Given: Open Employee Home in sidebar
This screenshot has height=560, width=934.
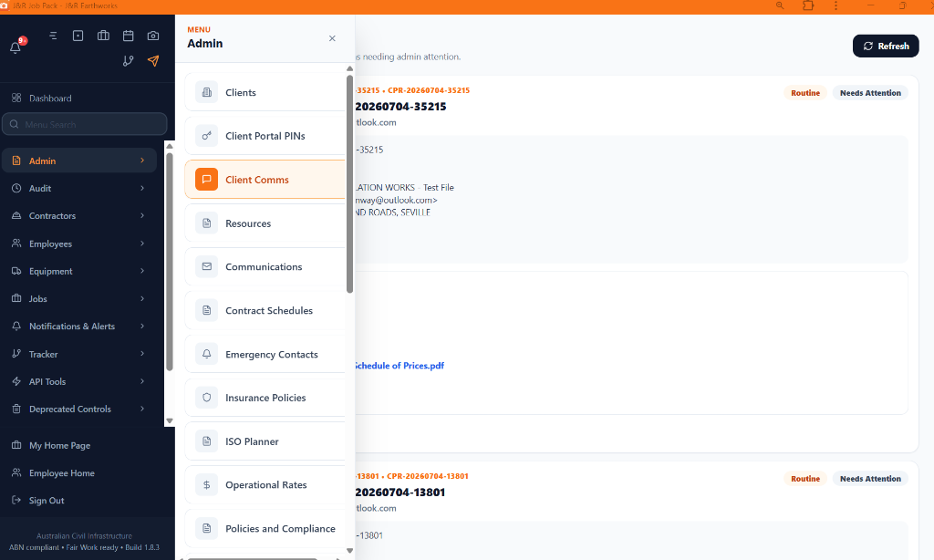Looking at the screenshot, I should click(61, 473).
